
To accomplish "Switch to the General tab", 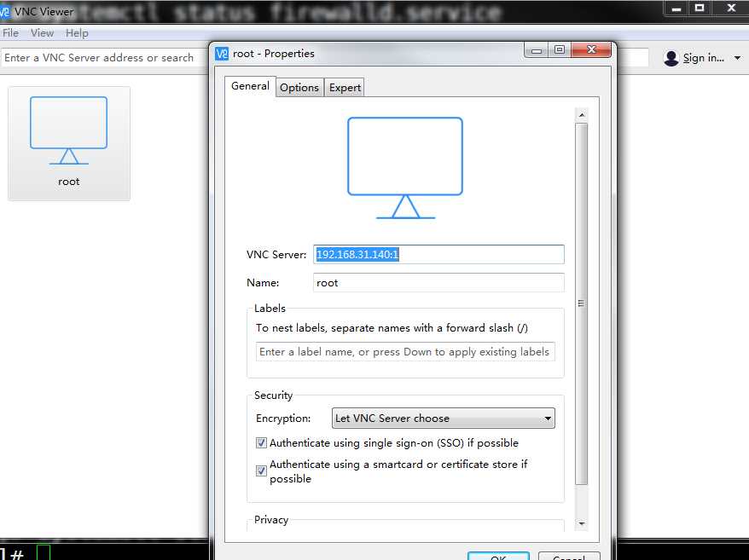I will tap(250, 86).
